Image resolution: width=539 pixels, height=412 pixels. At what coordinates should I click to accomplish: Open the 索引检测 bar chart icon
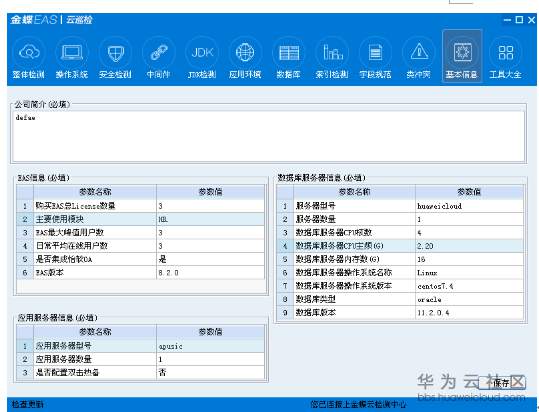[332, 58]
